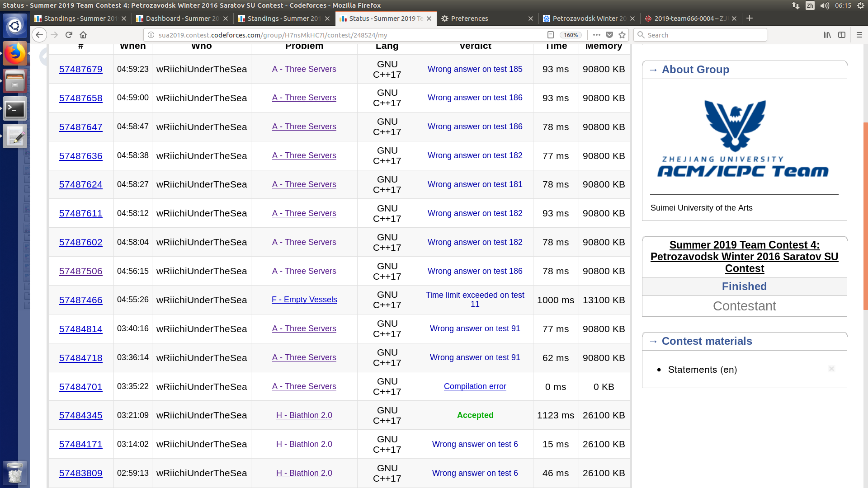Viewport: 868px width, 488px height.
Task: Open the Compilation error verdict link
Action: [x=475, y=386]
